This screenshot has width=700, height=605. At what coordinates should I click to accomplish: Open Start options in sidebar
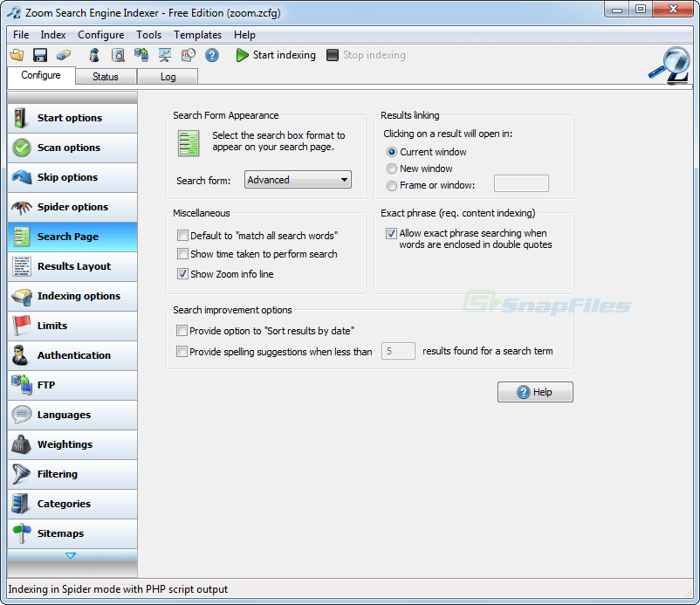click(x=72, y=119)
